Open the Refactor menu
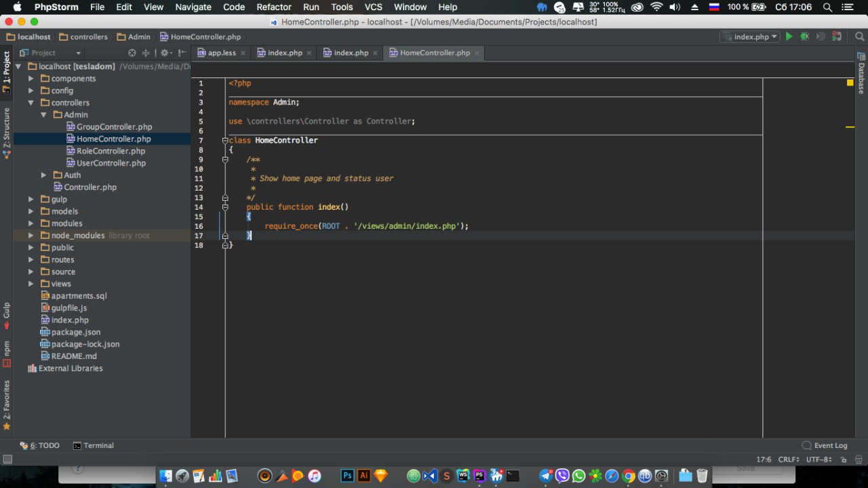This screenshot has width=868, height=488. pyautogui.click(x=274, y=7)
